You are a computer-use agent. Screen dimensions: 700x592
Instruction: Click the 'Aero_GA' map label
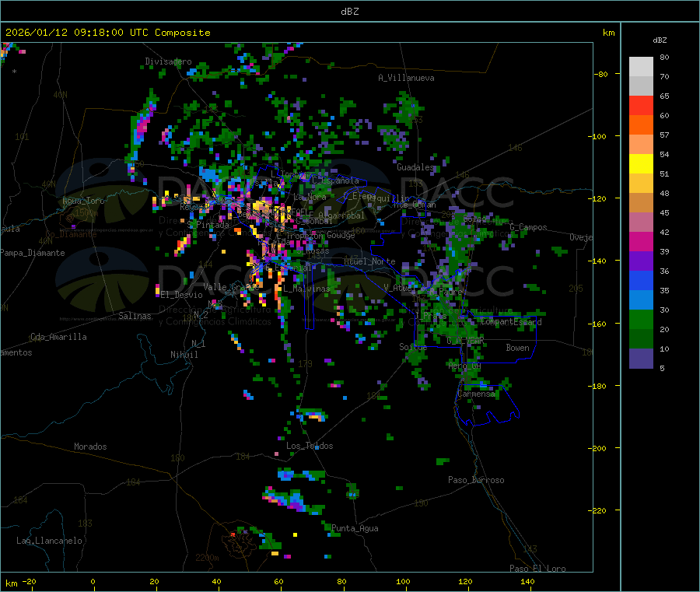[465, 366]
